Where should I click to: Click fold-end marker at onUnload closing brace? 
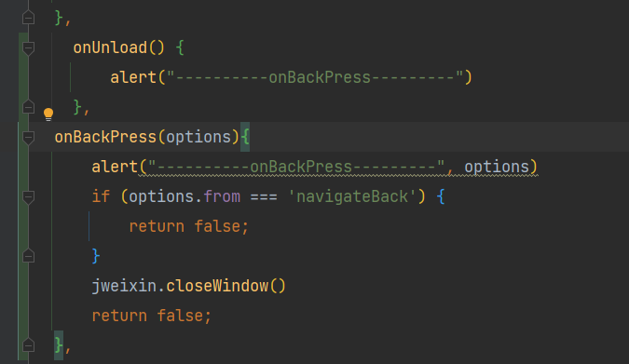28,107
